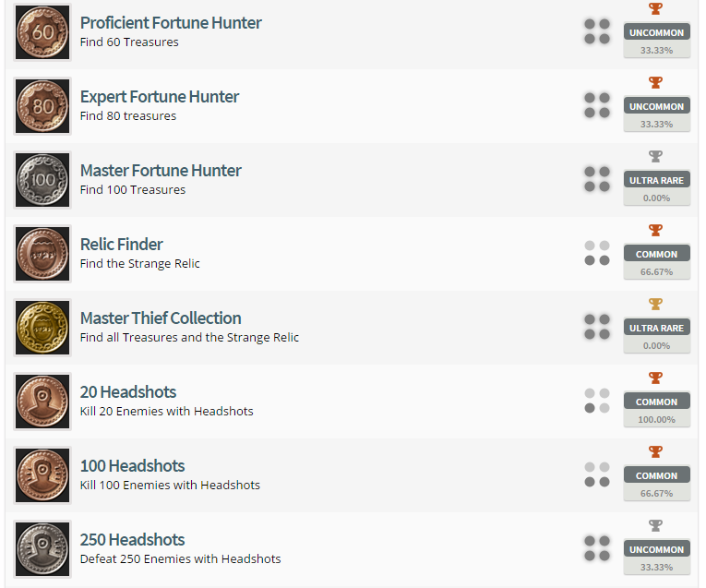The width and height of the screenshot is (706, 588).
Task: Open the Master Fortune Hunter silver badge
Action: [42, 180]
